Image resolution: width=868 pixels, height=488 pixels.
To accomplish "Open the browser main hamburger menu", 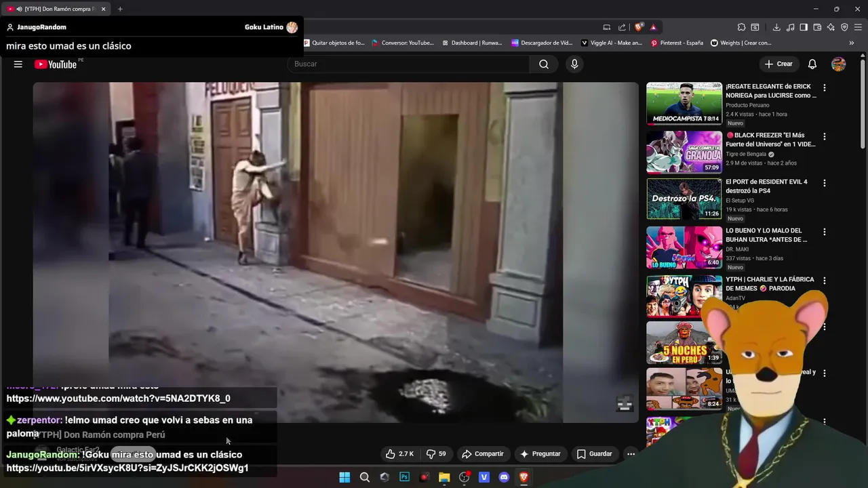I will point(858,27).
